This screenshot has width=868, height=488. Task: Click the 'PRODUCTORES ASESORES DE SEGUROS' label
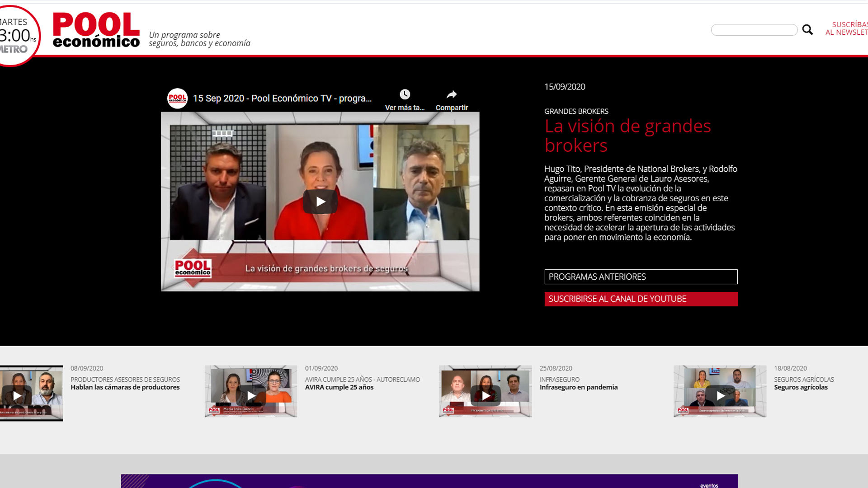(125, 380)
